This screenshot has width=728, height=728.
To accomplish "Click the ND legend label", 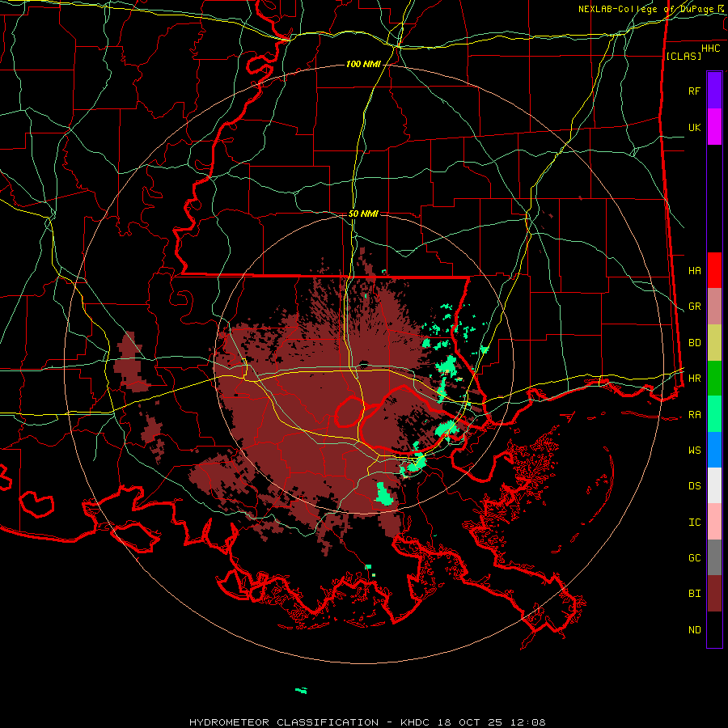I will 694,630.
